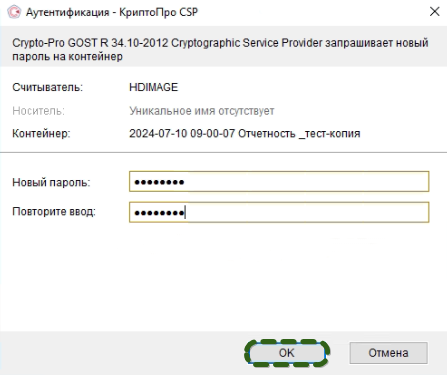The image size is (447, 375).
Task: Click the Уникальное имя отсутствует text
Action: 202,111
